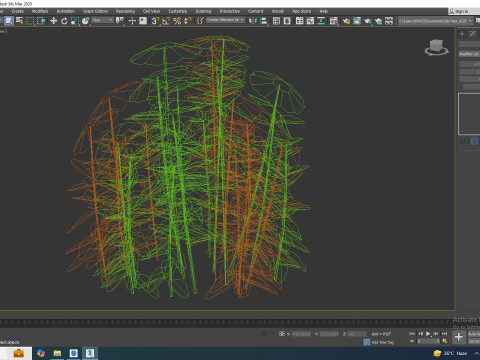Click Time Configuration icon
Viewport: 480px width, 360px height.
pos(445,341)
